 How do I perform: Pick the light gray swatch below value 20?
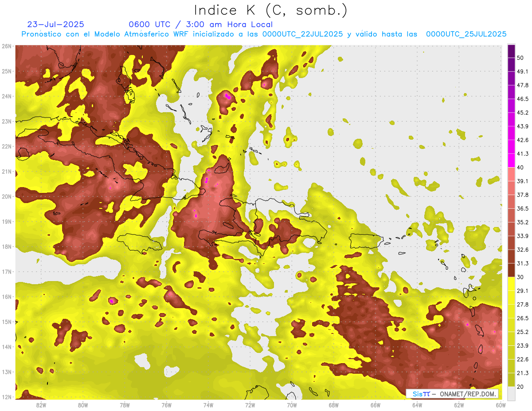[511, 393]
